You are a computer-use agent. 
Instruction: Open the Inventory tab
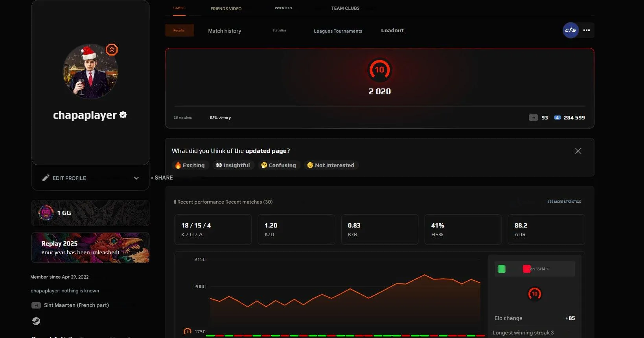tap(283, 8)
